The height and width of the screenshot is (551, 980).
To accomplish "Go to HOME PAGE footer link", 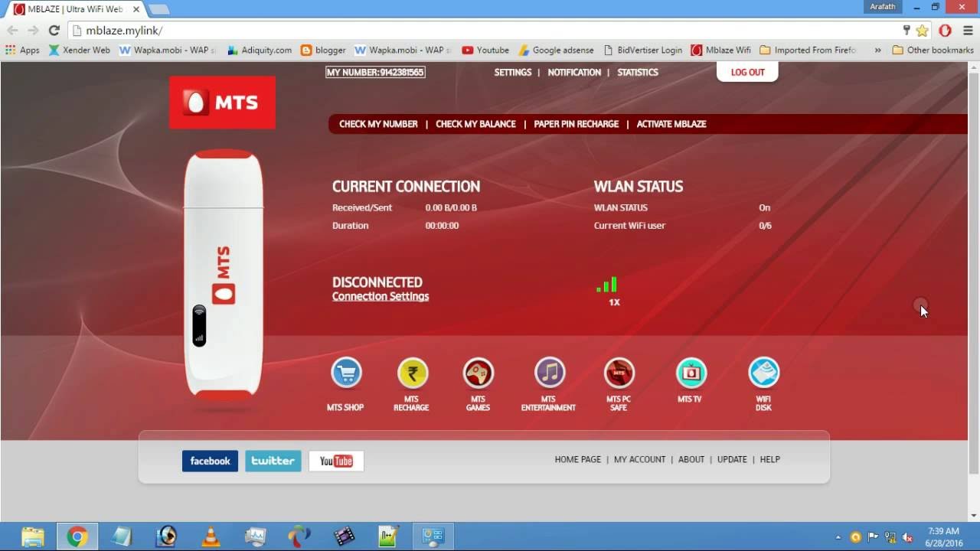I will coord(578,459).
